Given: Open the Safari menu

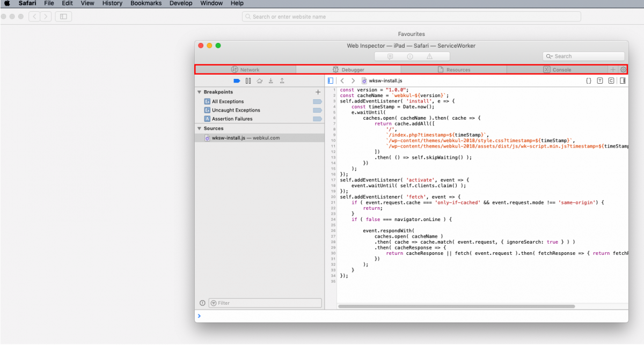Looking at the screenshot, I should 27,3.
